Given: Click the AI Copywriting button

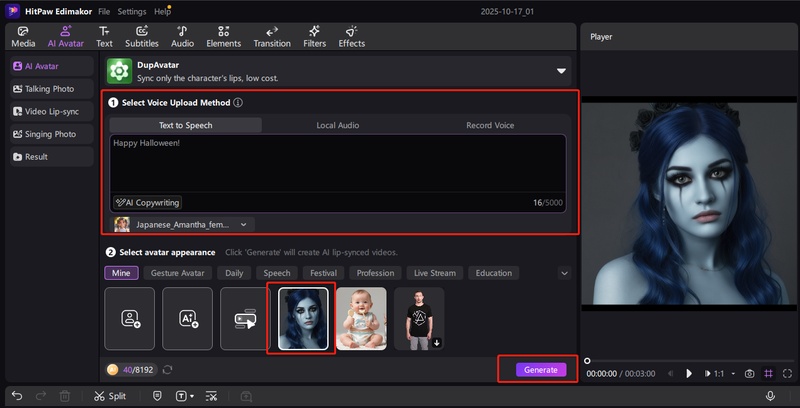Looking at the screenshot, I should (147, 202).
